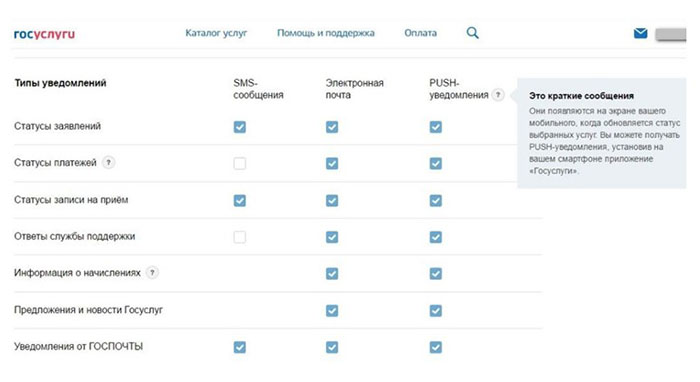The width and height of the screenshot is (700, 382).
Task: Disable SMS for Уведомления от ГОСПОЧТЫ
Action: coord(240,347)
